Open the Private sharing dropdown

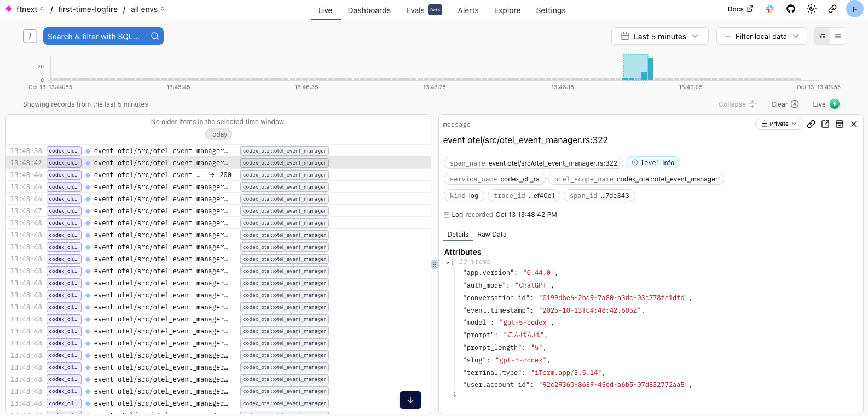pos(779,124)
